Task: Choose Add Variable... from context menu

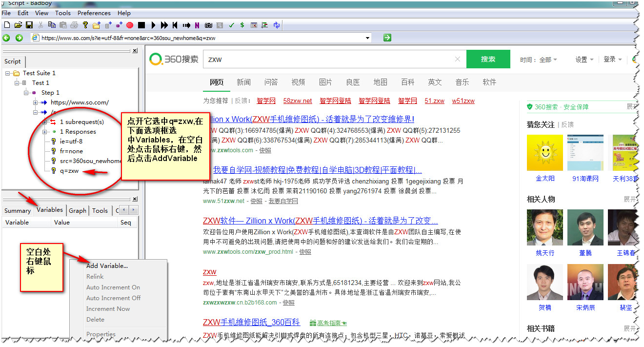Action: (107, 266)
